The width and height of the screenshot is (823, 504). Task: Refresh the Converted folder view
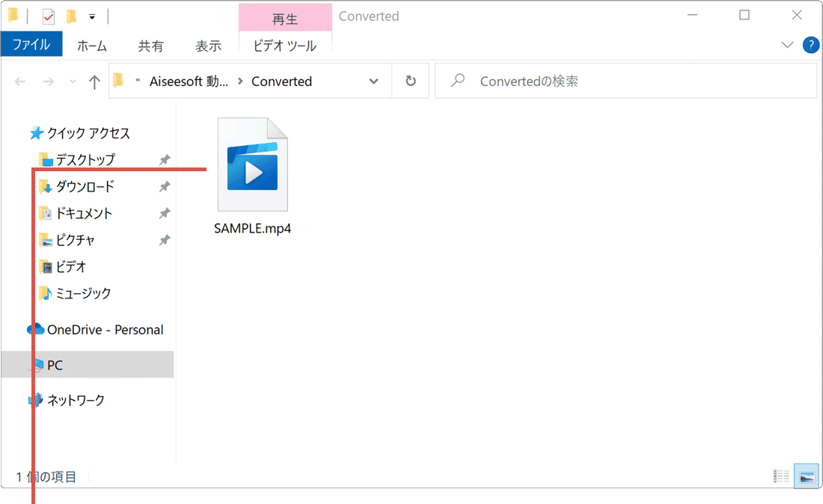click(410, 81)
